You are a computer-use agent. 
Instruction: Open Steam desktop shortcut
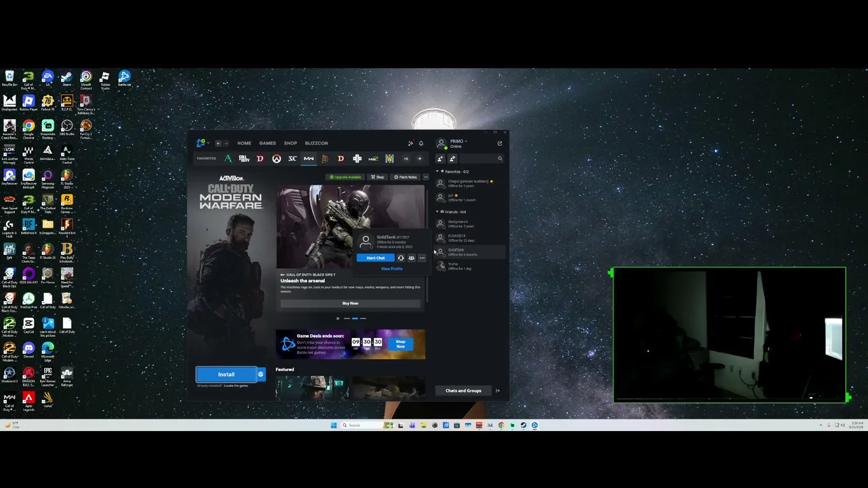coord(66,79)
